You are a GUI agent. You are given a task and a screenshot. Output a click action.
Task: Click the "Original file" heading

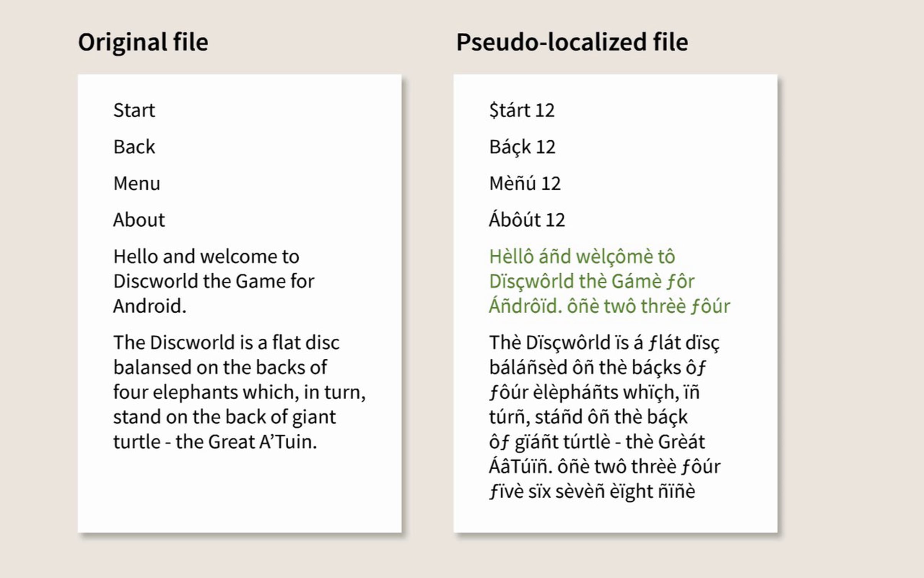(143, 42)
